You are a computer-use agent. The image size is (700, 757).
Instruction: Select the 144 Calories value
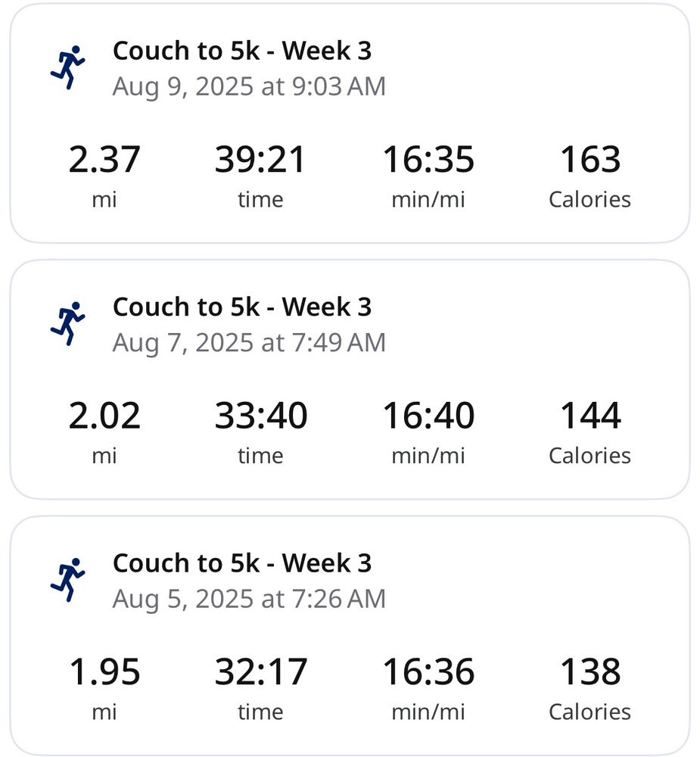[590, 416]
